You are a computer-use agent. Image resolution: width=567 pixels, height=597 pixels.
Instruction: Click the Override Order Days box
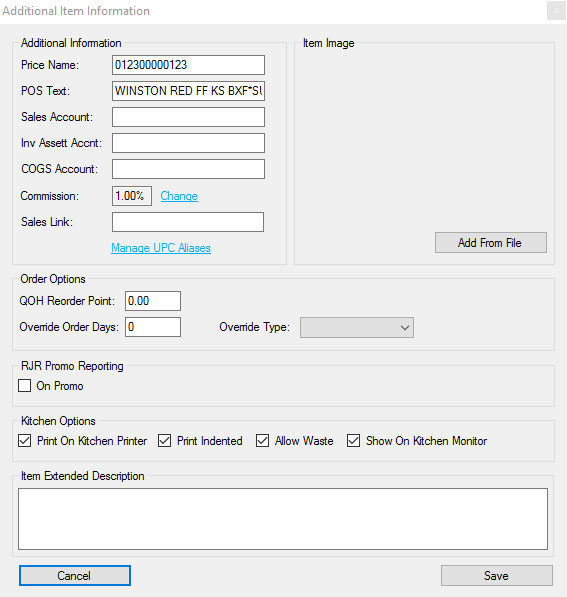[153, 327]
